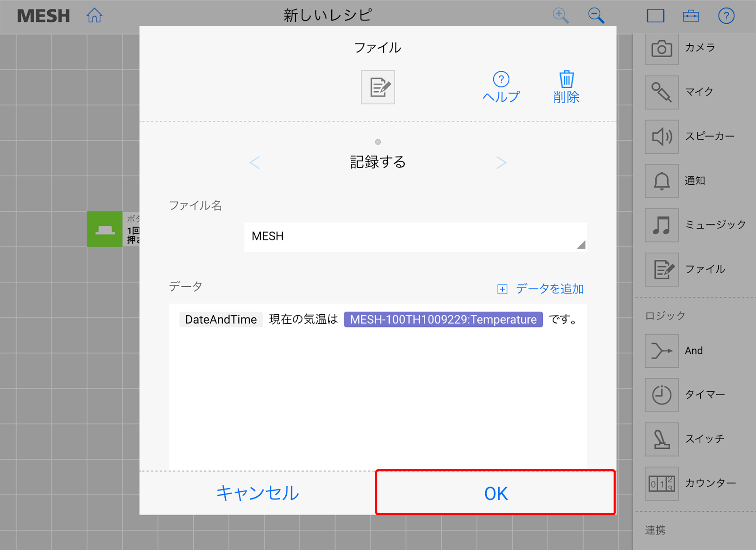The width and height of the screenshot is (756, 550).
Task: Zoom out of the canvas
Action: coord(596,16)
